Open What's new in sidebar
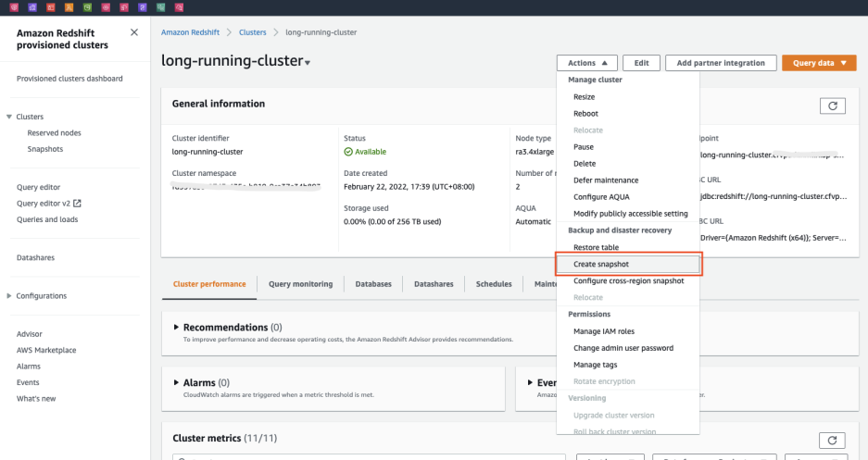This screenshot has width=868, height=460. pyautogui.click(x=36, y=399)
